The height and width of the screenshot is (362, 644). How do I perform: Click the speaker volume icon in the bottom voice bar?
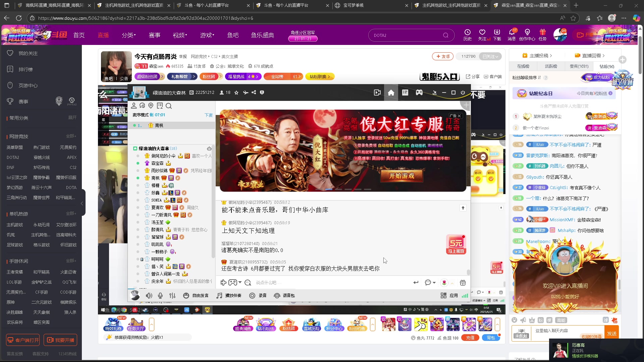[149, 296]
